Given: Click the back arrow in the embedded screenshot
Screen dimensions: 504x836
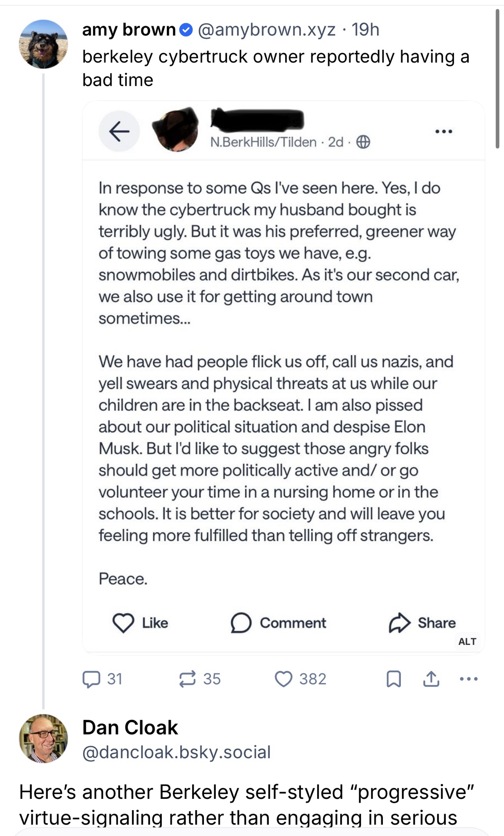Looking at the screenshot, I should [x=119, y=131].
